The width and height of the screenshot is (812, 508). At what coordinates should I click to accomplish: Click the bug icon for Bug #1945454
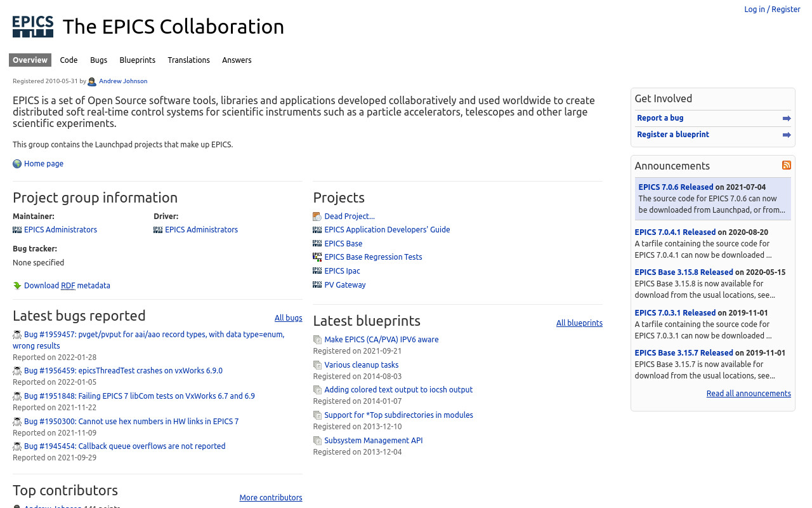click(17, 446)
